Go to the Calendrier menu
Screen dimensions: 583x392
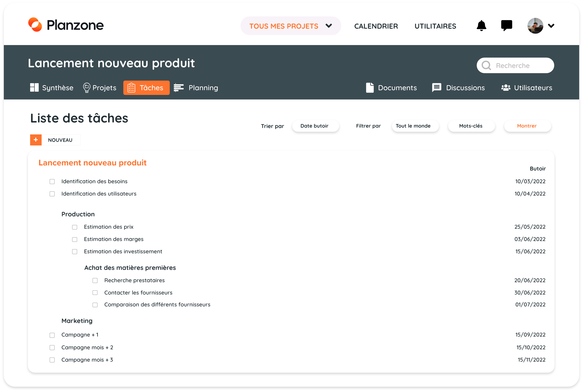(376, 26)
